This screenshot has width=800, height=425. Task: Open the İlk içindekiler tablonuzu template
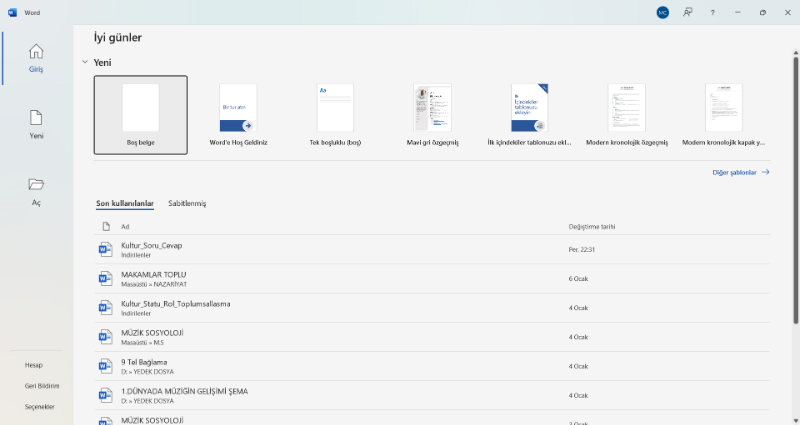[530, 115]
